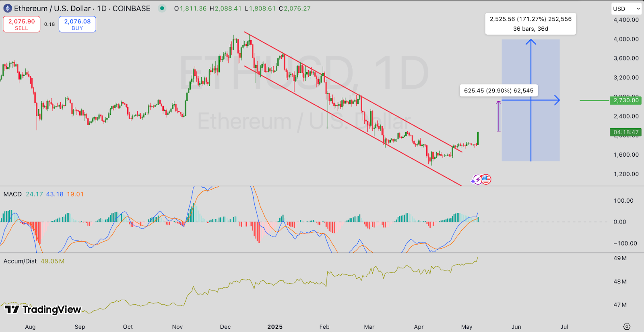The image size is (644, 332).
Task: Click the Dec label on time axis
Action: point(225,327)
